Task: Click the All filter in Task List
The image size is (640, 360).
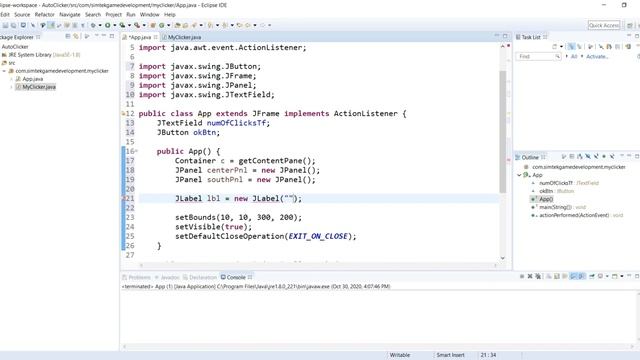Action: point(574,56)
